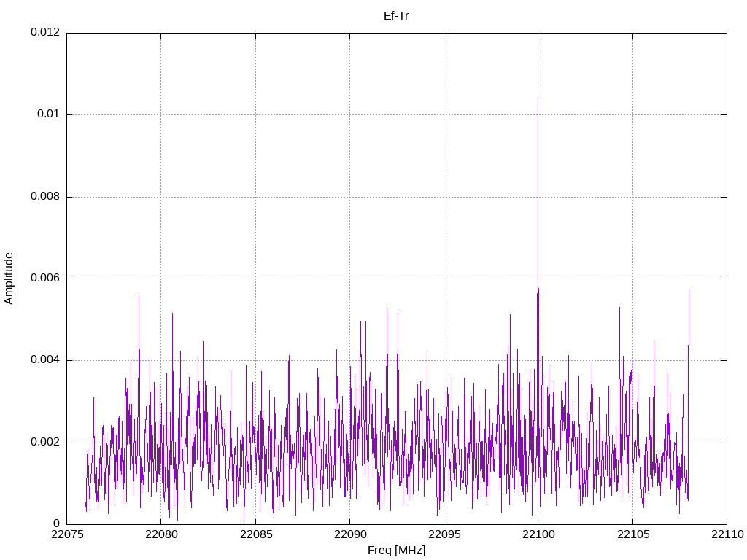Click the y-axis tick label 0.008

coord(45,196)
